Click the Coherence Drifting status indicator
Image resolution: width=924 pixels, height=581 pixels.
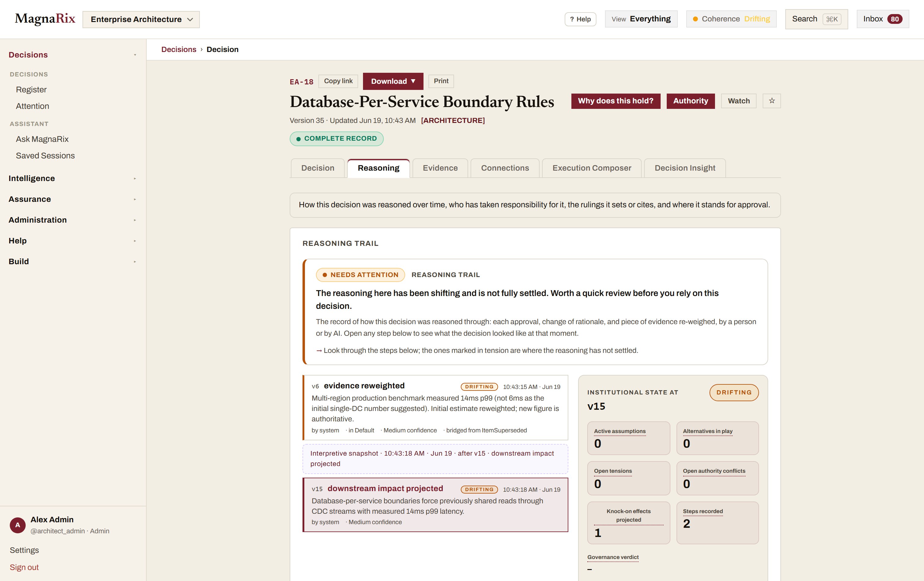pos(731,19)
